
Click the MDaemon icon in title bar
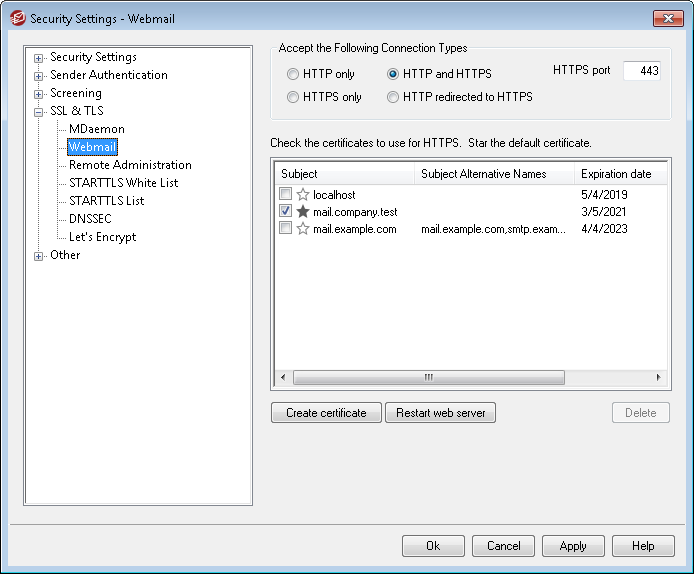pos(17,18)
